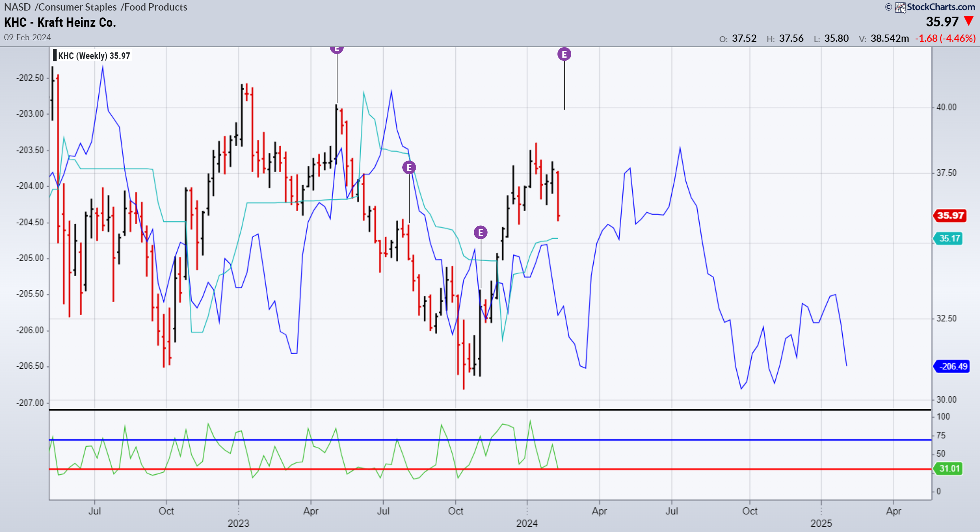Click the 09-Feb-2024 date text
Viewport: 980px width, 532px height.
pos(28,37)
